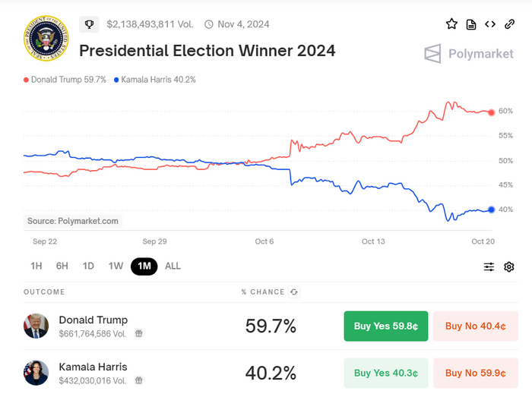Open chart filter sliders icon
The height and width of the screenshot is (394, 532).
click(x=489, y=266)
